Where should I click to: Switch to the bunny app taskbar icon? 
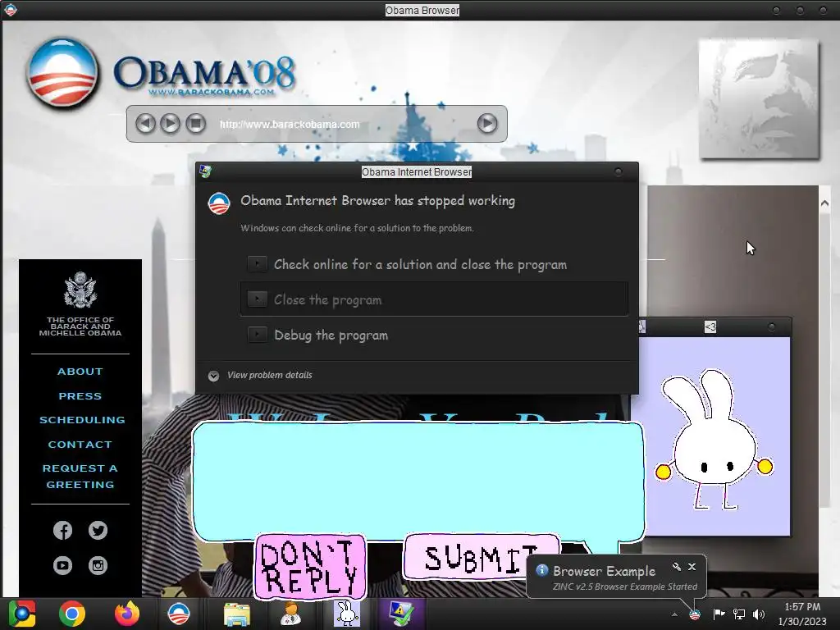(x=347, y=614)
